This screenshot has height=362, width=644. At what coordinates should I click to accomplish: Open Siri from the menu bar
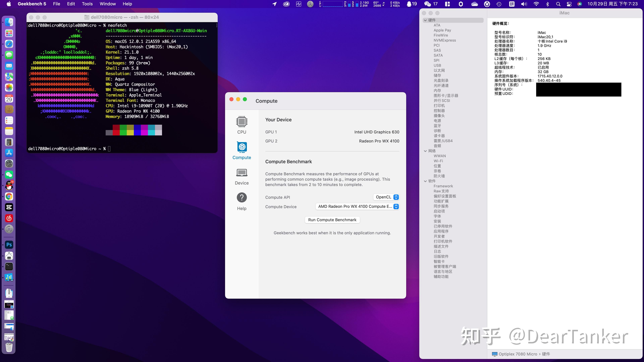point(579,4)
